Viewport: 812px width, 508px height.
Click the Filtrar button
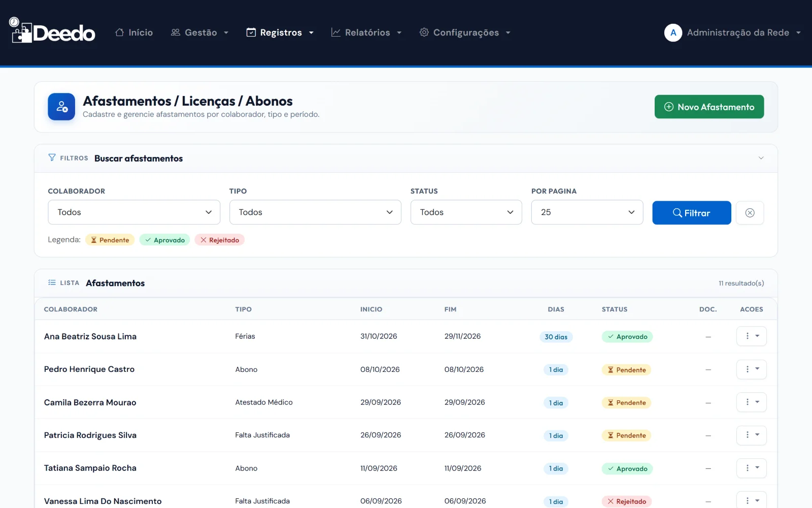(692, 213)
